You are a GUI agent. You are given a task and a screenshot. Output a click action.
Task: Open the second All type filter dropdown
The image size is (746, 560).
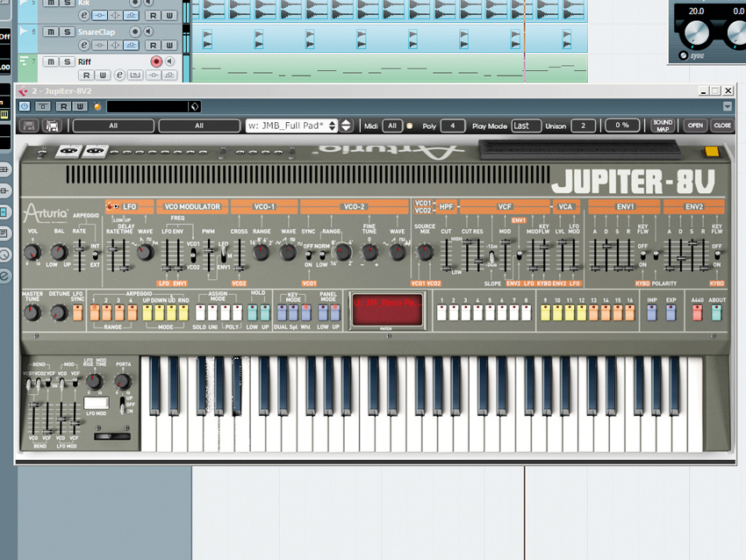(x=199, y=126)
